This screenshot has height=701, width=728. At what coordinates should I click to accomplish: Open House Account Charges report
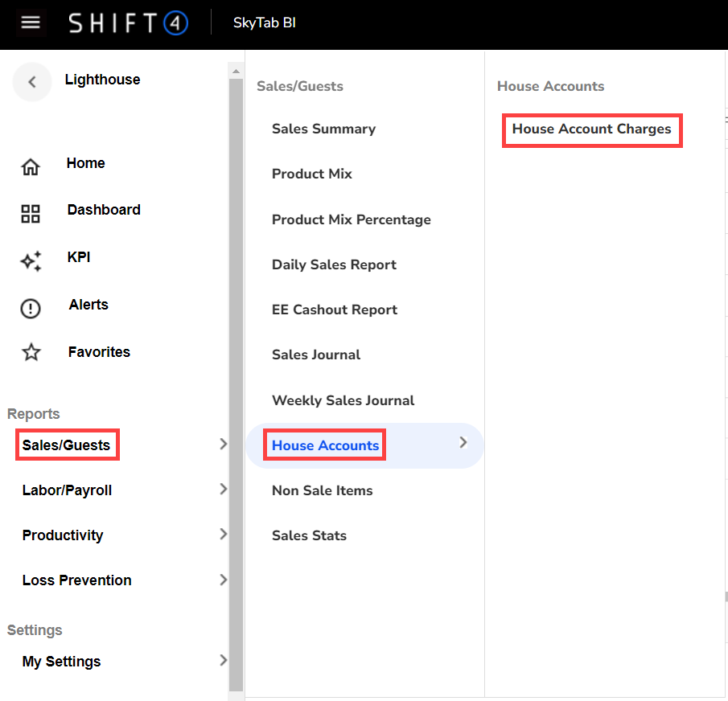pos(591,129)
